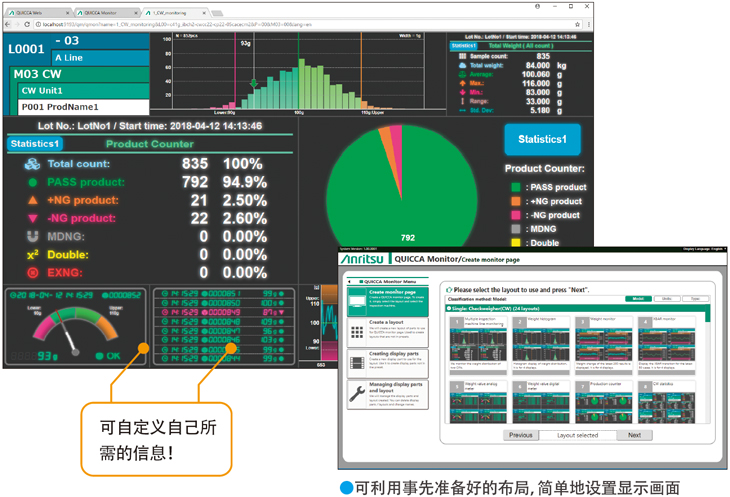Viewport: 730px width, 497px height.
Task: Click the Total weight cloud icon
Action: 462,66
